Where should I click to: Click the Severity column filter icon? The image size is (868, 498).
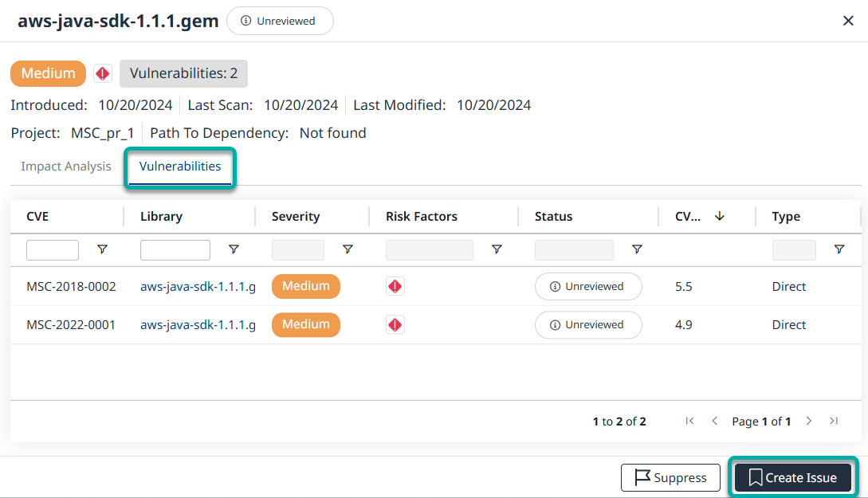(x=348, y=249)
